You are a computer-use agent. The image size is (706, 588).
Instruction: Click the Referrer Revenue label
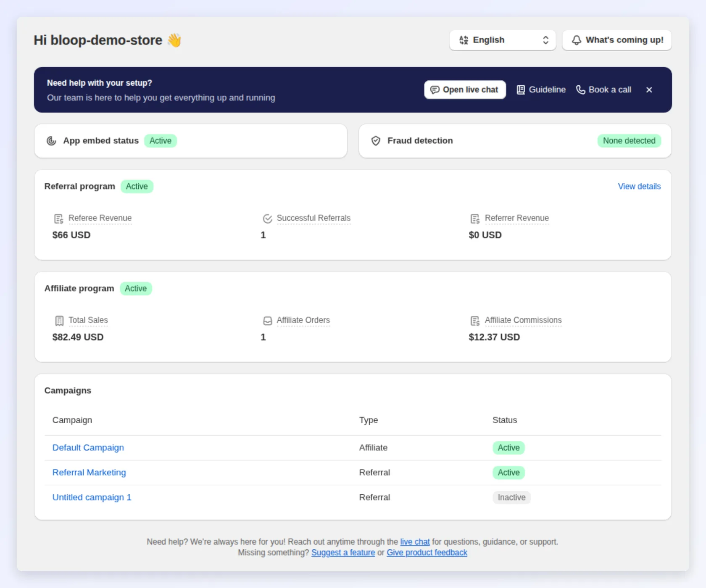(517, 218)
